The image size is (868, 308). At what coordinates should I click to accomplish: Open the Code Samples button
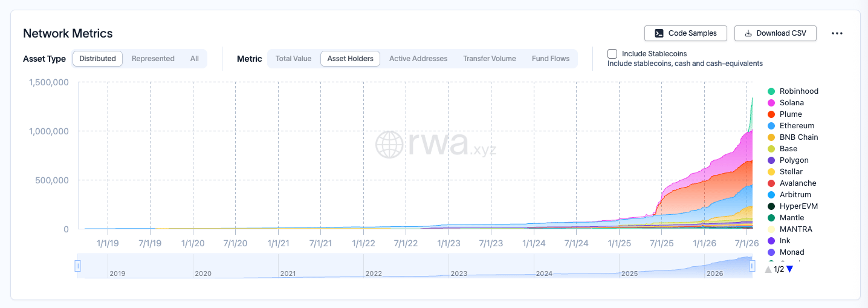[x=685, y=33]
